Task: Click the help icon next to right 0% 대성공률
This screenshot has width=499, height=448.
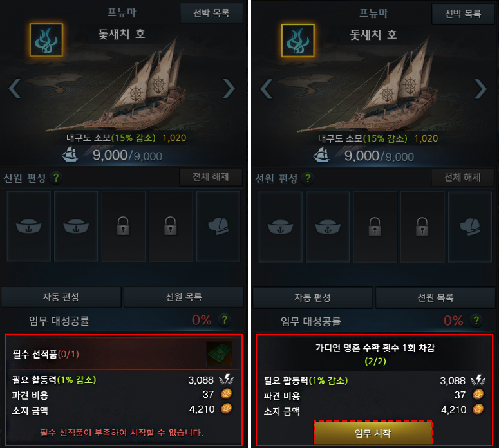Action: tap(476, 321)
